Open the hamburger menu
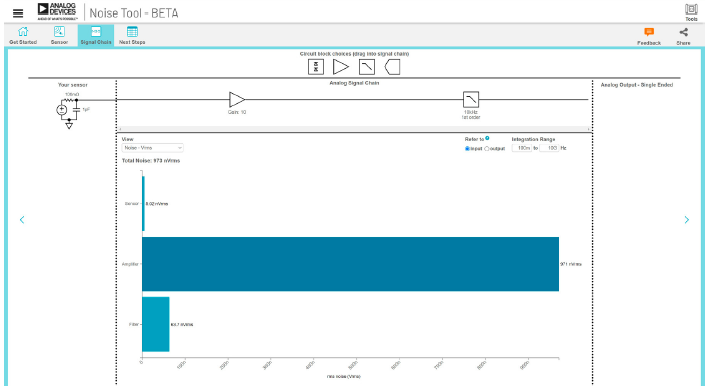709x388 pixels. (18, 13)
